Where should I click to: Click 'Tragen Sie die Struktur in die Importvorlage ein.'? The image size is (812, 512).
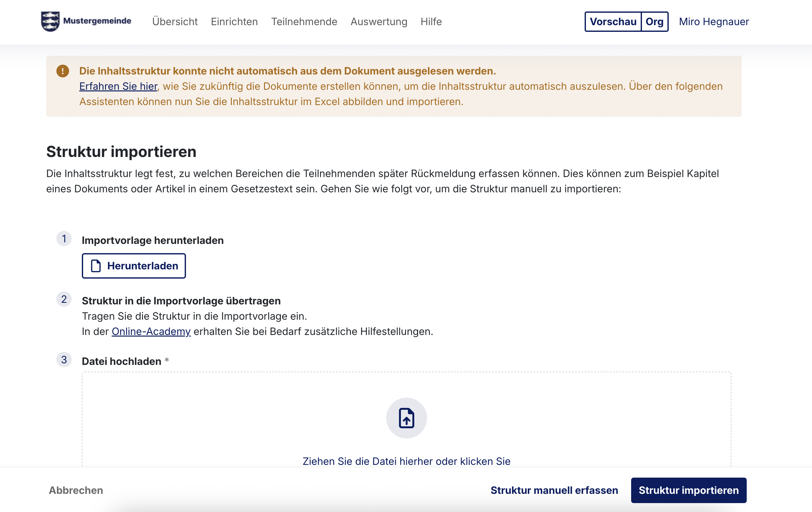[195, 316]
